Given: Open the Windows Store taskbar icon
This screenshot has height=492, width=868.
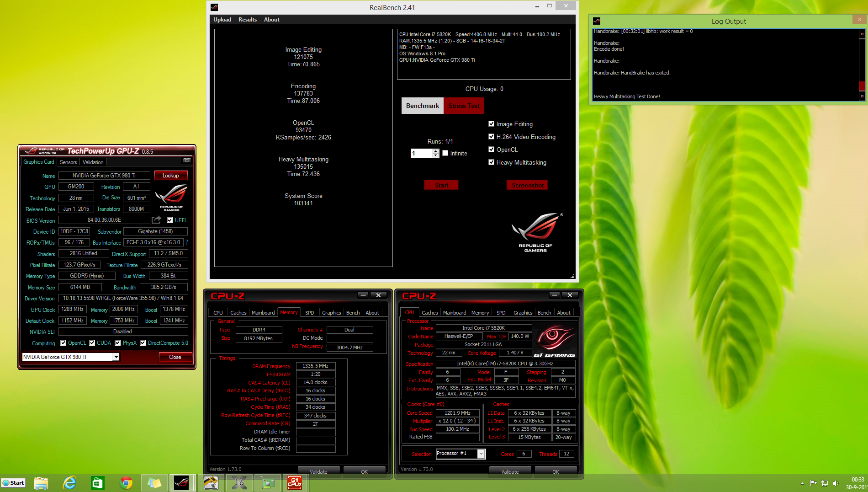Looking at the screenshot, I should (x=98, y=483).
